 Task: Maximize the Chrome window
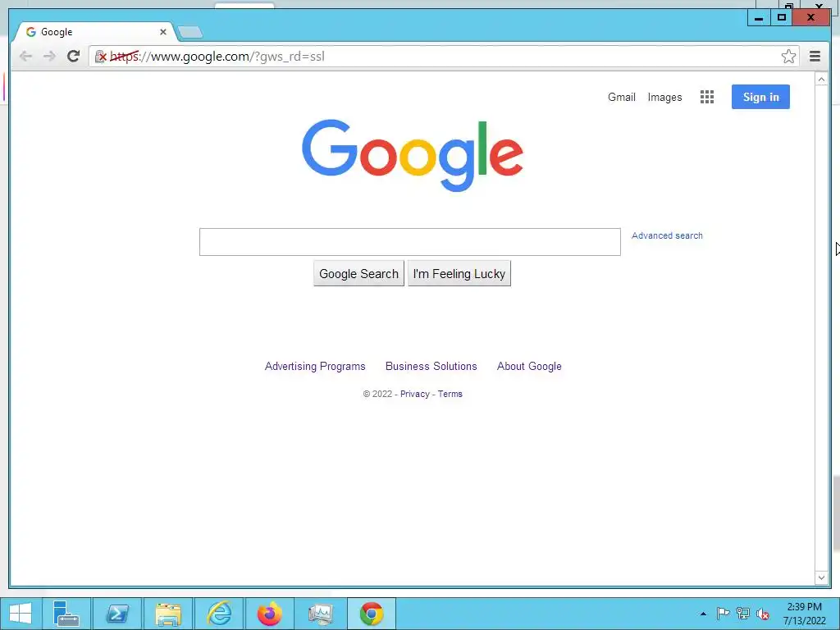(782, 18)
